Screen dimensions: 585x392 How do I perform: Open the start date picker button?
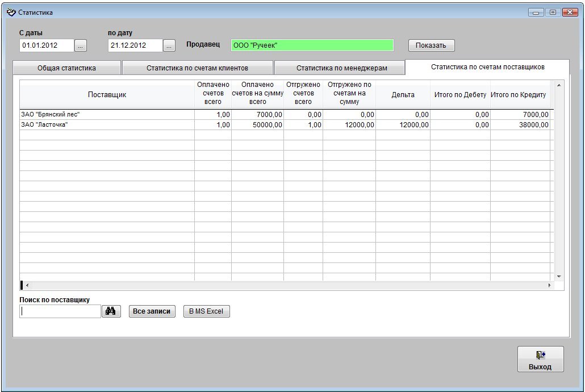tap(81, 45)
